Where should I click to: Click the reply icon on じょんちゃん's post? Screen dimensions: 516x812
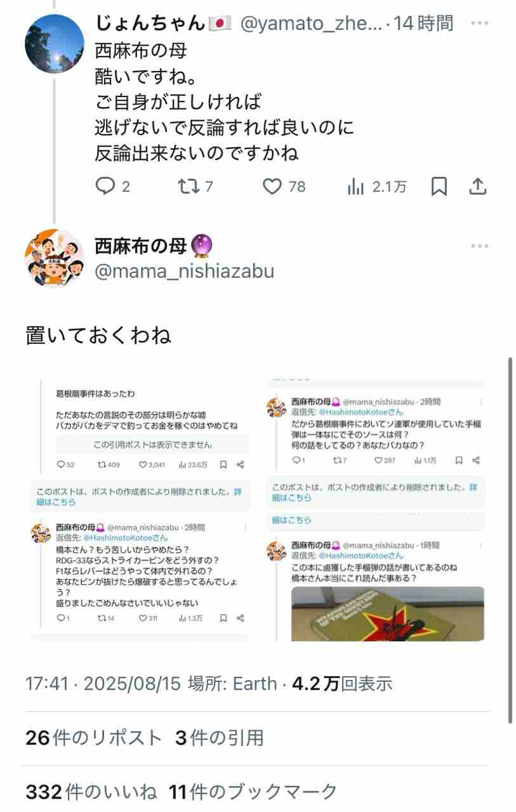(x=104, y=187)
